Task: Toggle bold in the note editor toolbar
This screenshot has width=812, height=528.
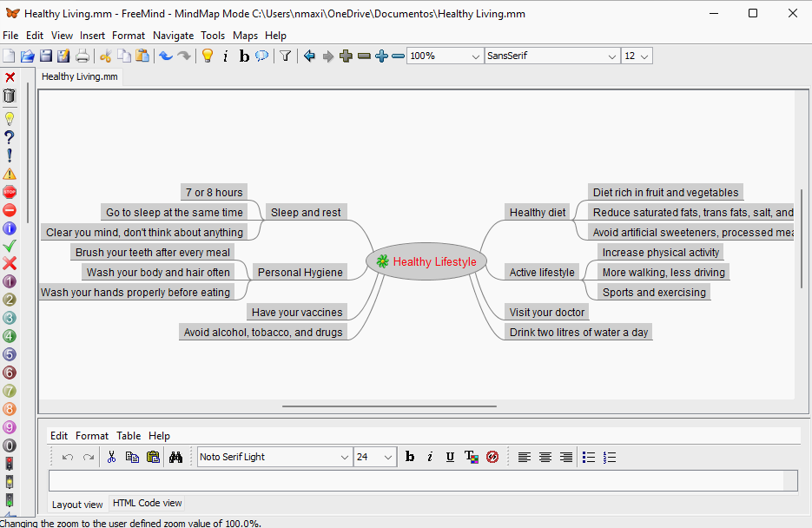Action: tap(410, 457)
